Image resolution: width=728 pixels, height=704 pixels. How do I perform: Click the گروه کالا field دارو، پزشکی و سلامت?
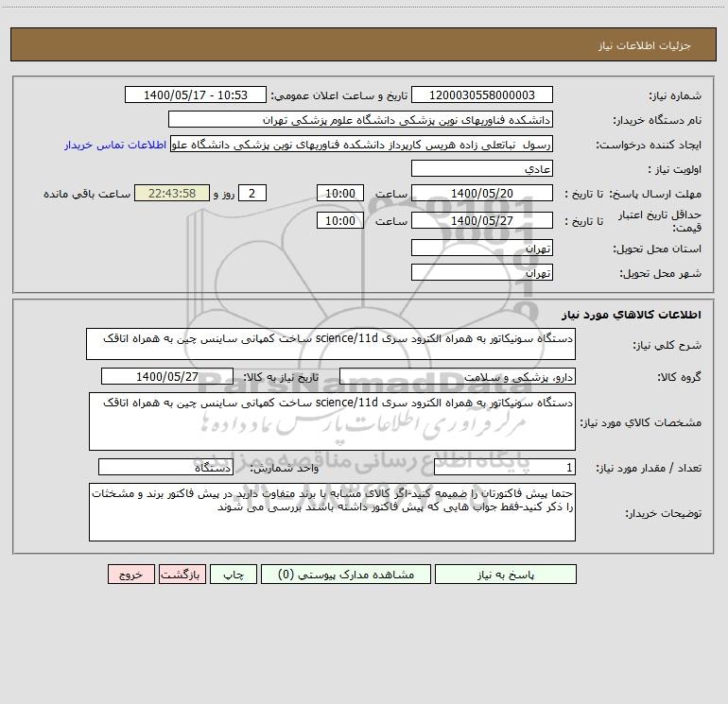tap(458, 376)
